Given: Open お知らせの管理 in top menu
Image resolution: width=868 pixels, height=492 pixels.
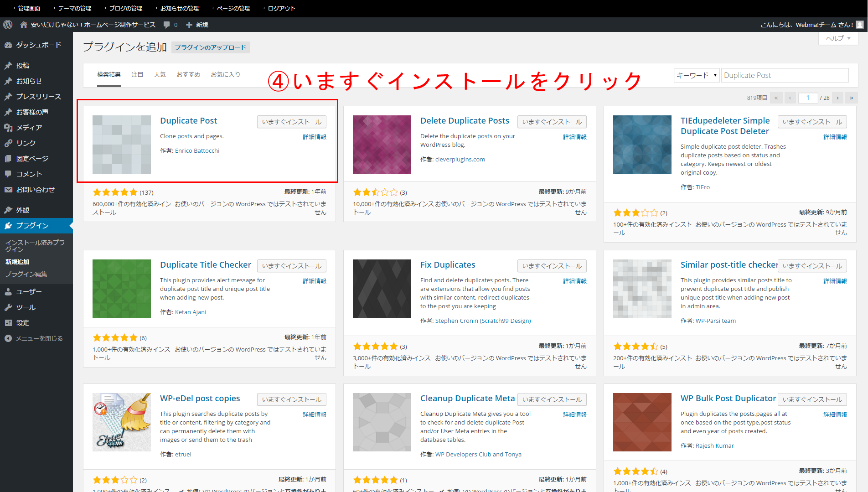Looking at the screenshot, I should [179, 8].
